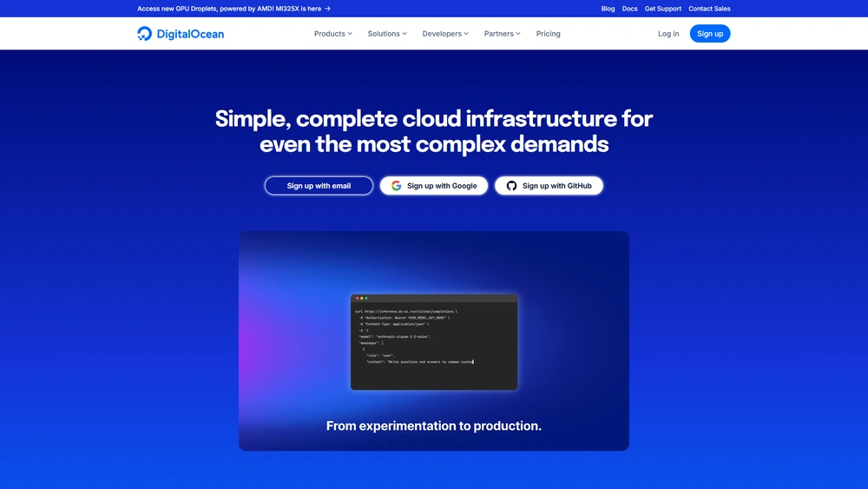Click Get Support in the top bar

click(x=662, y=9)
